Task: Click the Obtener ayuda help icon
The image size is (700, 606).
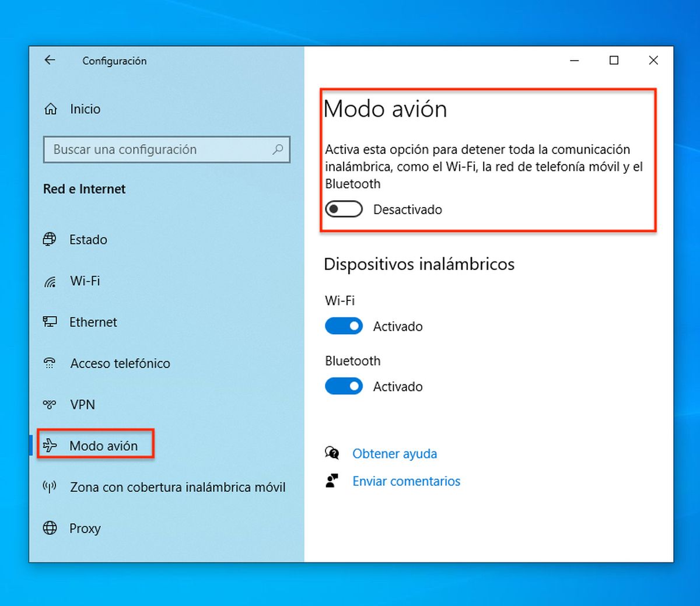Action: click(331, 453)
